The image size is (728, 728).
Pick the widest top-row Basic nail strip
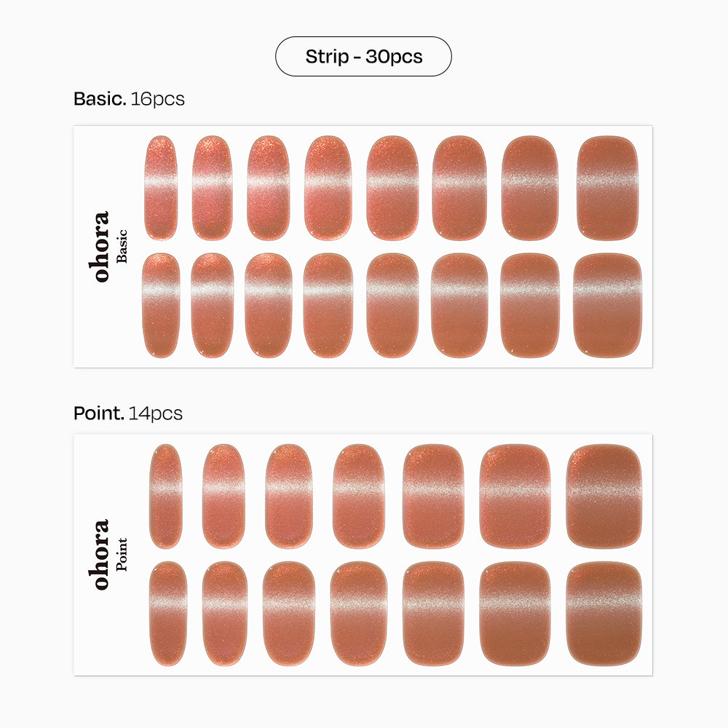tap(607, 188)
